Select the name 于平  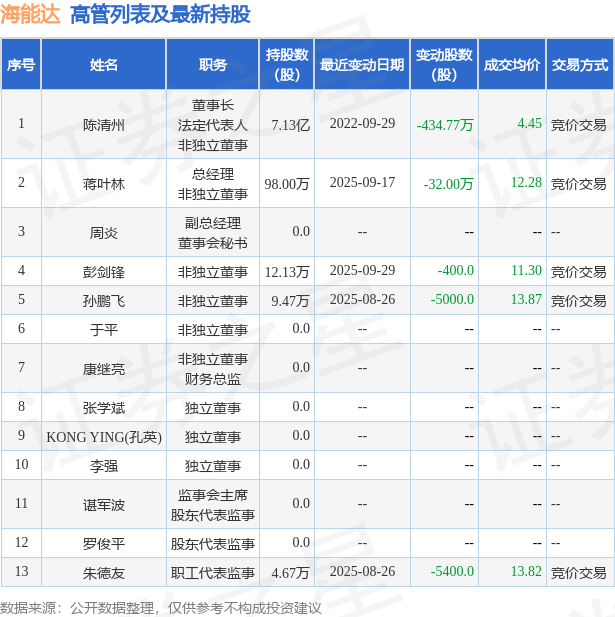[x=104, y=330]
